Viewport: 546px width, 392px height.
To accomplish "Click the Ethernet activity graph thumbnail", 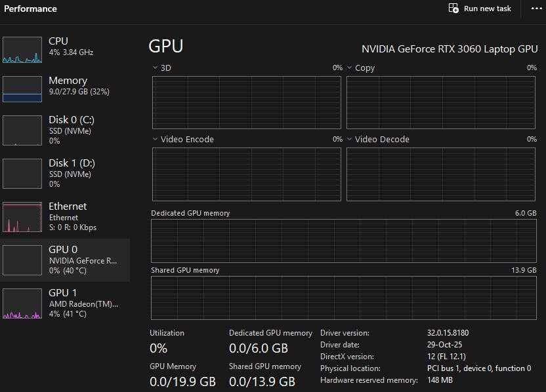I will (x=22, y=217).
